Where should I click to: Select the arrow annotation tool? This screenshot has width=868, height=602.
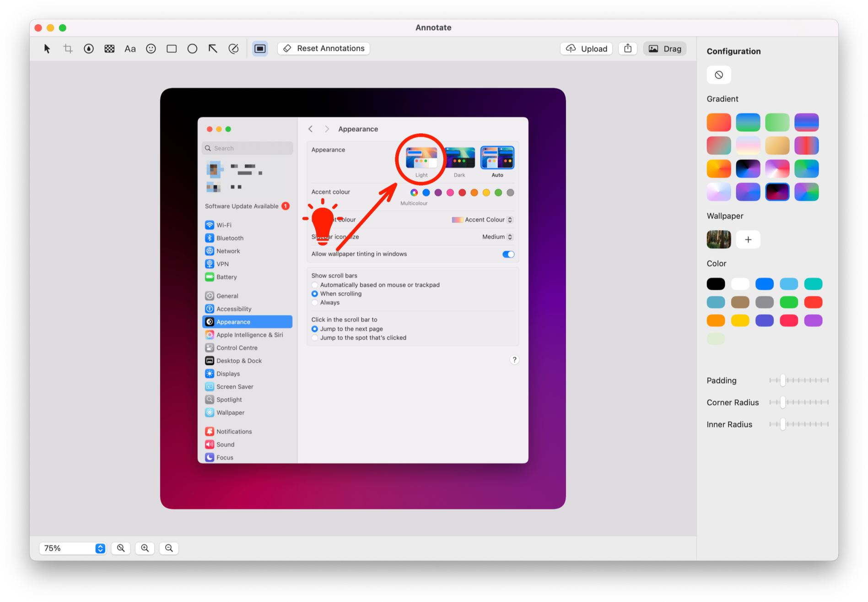point(213,49)
